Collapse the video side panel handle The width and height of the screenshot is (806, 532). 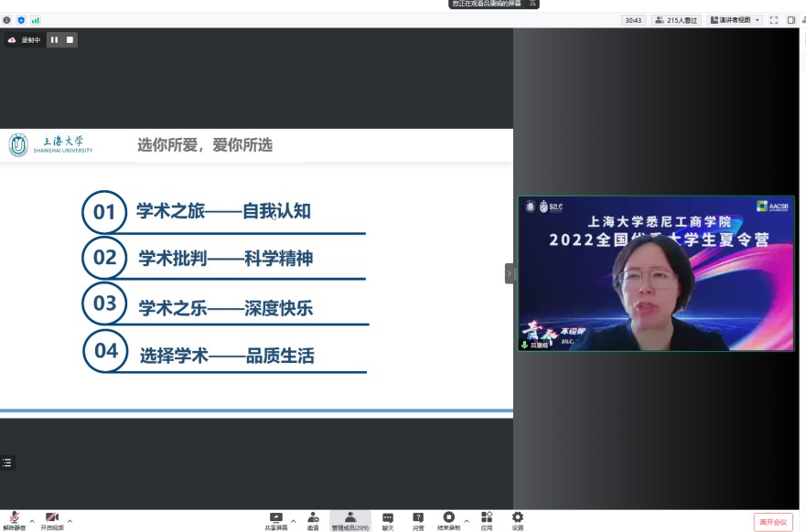(510, 273)
